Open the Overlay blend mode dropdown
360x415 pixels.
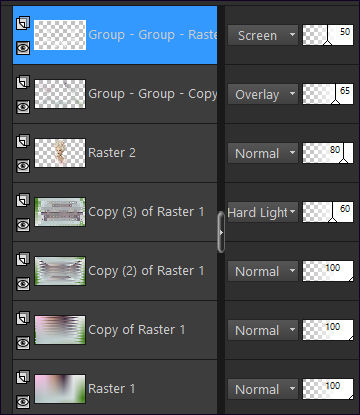click(x=263, y=95)
